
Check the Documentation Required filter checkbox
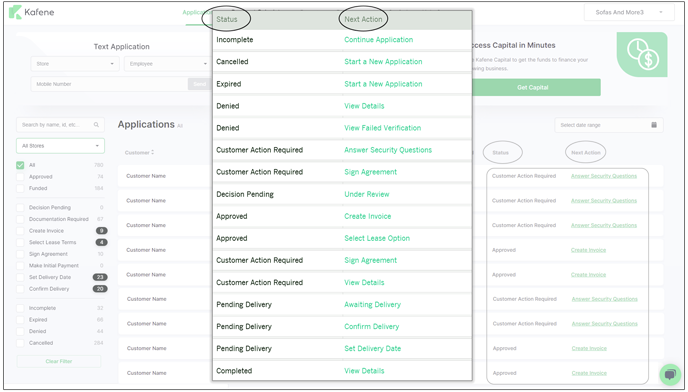pyautogui.click(x=20, y=219)
